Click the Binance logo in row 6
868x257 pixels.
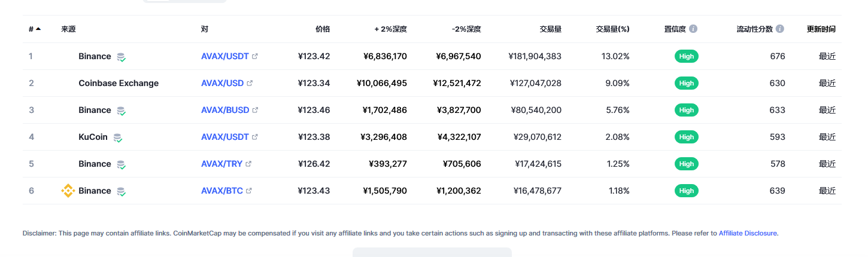[x=68, y=191]
